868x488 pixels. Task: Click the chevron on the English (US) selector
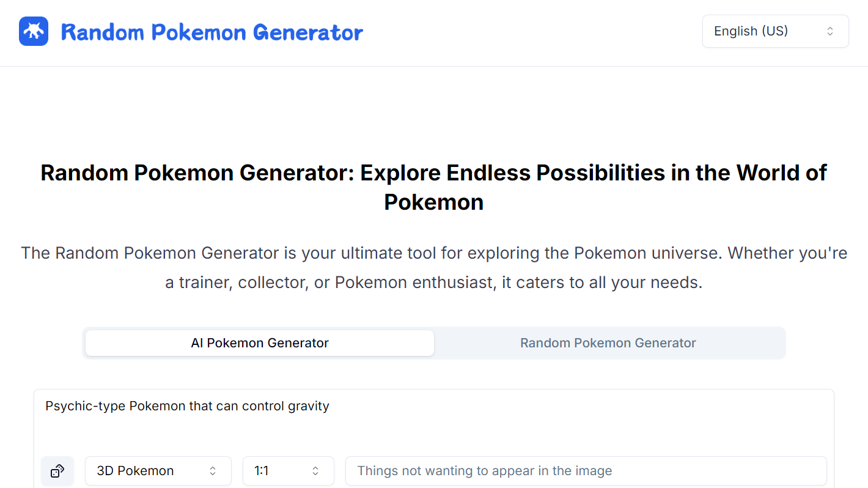(x=830, y=31)
